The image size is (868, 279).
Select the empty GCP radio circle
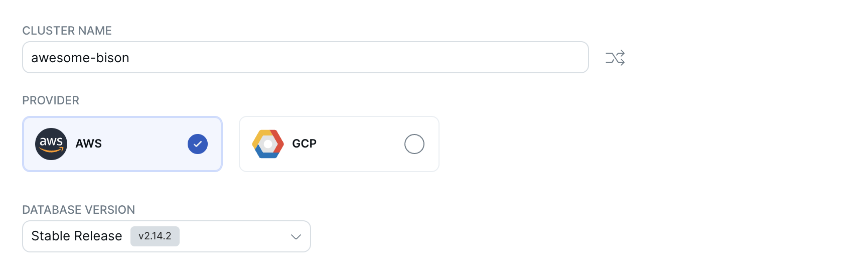click(x=414, y=144)
